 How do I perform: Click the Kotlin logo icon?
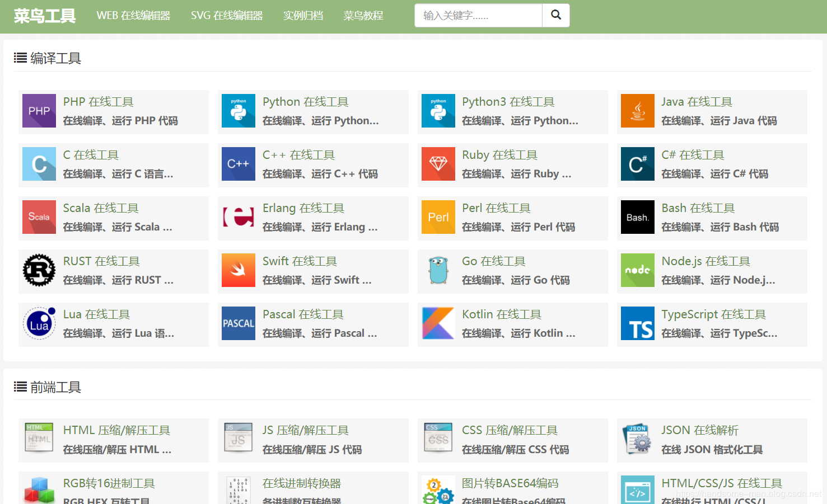438,323
